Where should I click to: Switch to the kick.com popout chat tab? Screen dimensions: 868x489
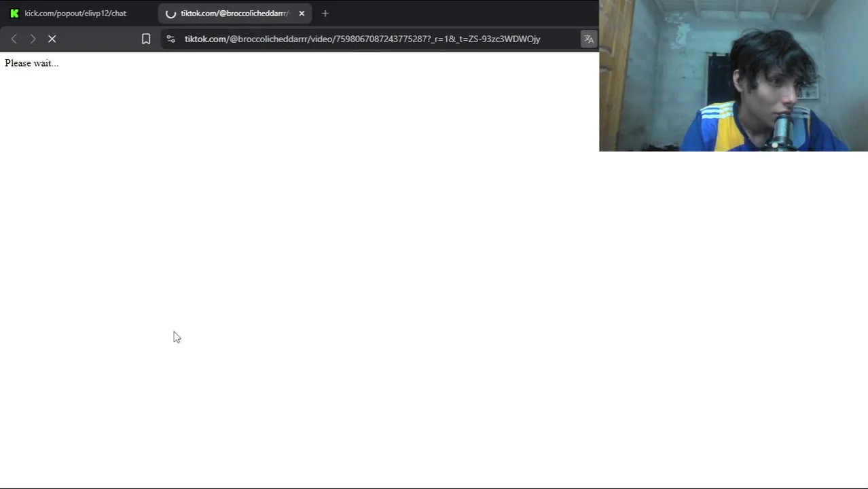click(75, 13)
